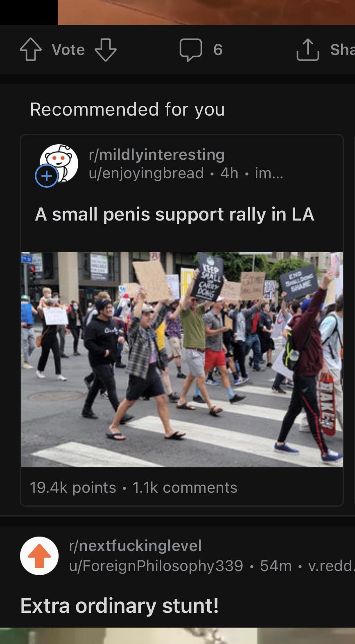
Task: Tap the Recommended for you heading
Action: pos(127,109)
